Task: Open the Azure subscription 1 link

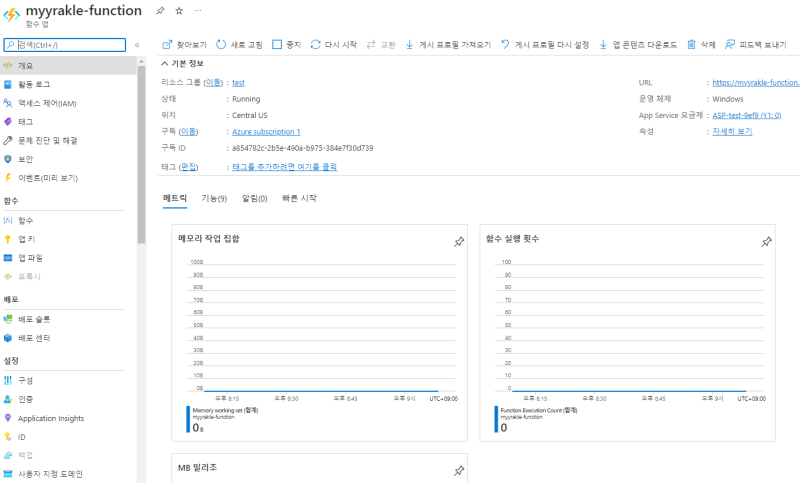Action: (266, 131)
